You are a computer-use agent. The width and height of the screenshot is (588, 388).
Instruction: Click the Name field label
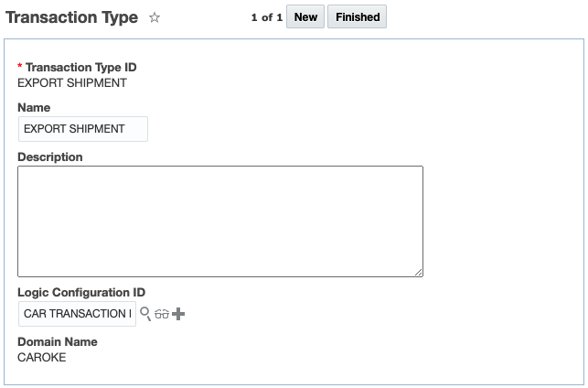tap(34, 108)
